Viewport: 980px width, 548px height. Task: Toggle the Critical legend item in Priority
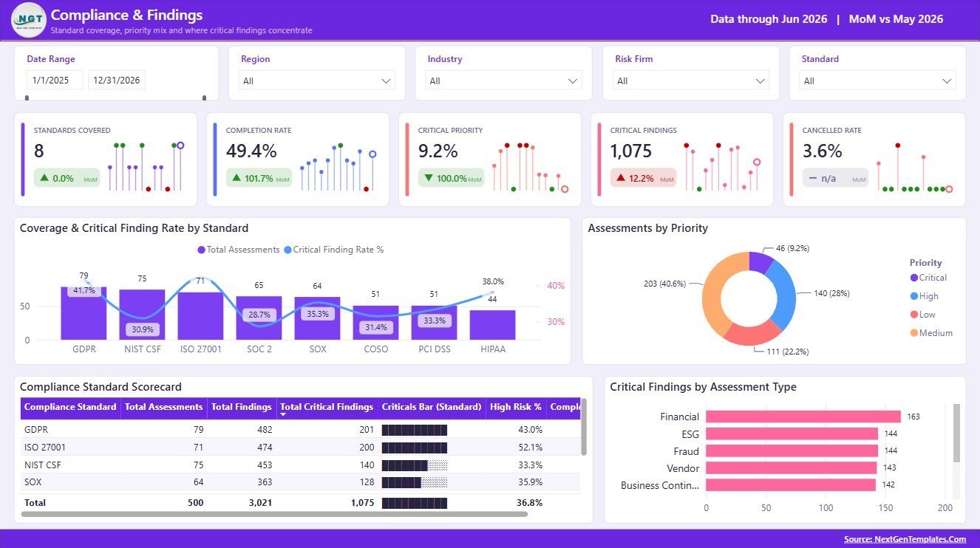(x=928, y=278)
